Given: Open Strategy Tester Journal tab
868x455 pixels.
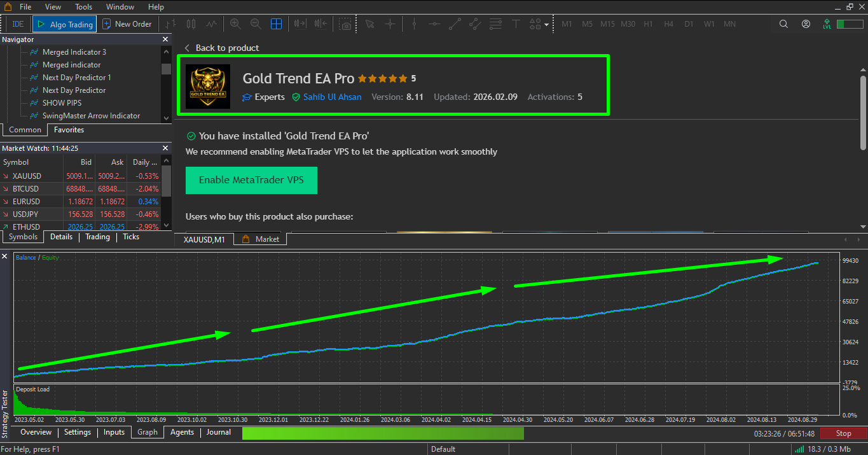Looking at the screenshot, I should [219, 432].
